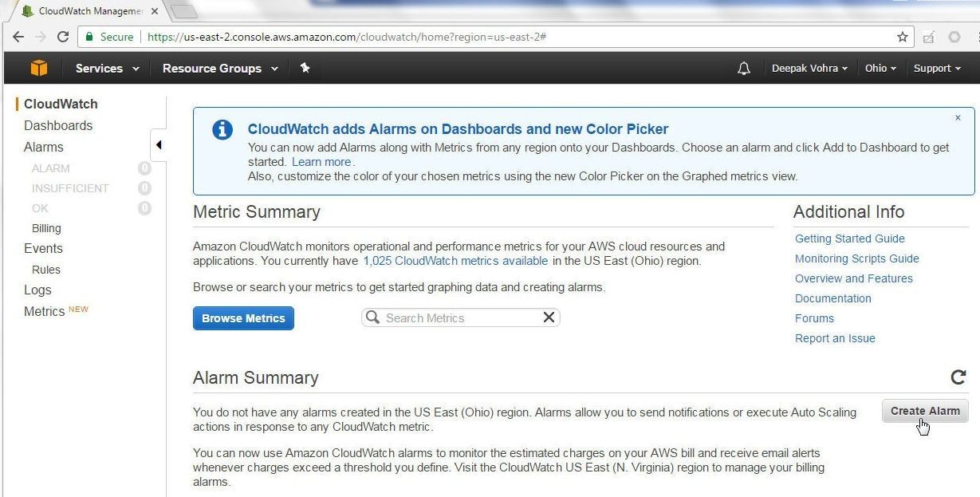Click the Browse Metrics button
Image resolution: width=980 pixels, height=497 pixels.
(x=243, y=318)
